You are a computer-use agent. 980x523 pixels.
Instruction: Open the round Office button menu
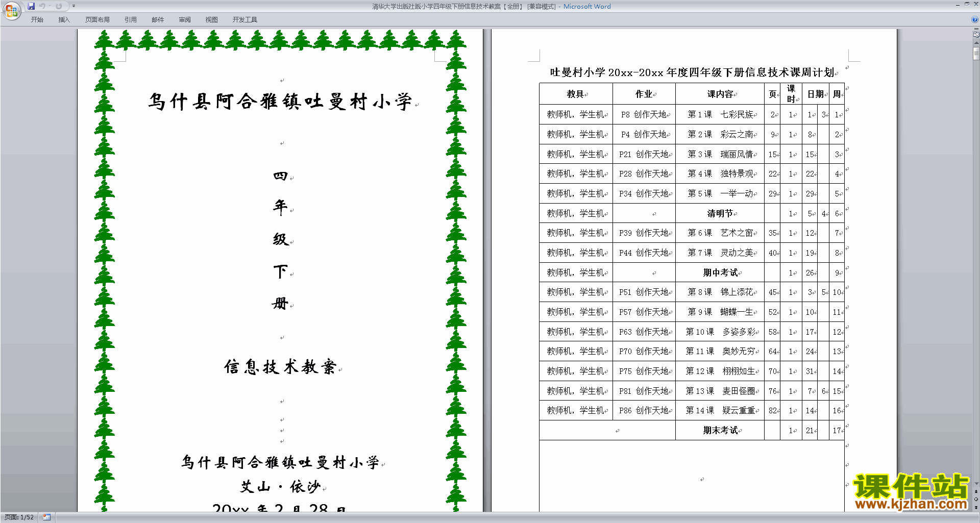point(12,11)
